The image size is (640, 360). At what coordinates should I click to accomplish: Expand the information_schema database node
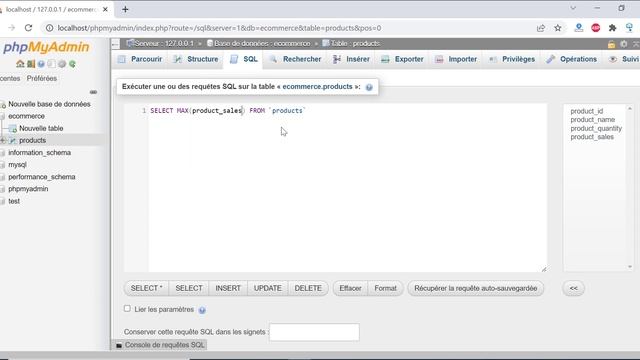click(x=2, y=153)
